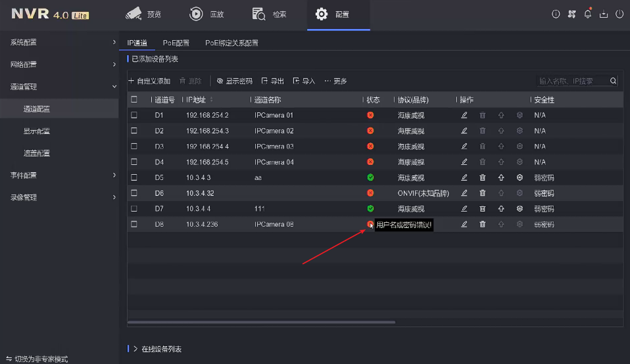Edit channel D1 with pencil icon
The height and width of the screenshot is (364, 630).
click(464, 115)
